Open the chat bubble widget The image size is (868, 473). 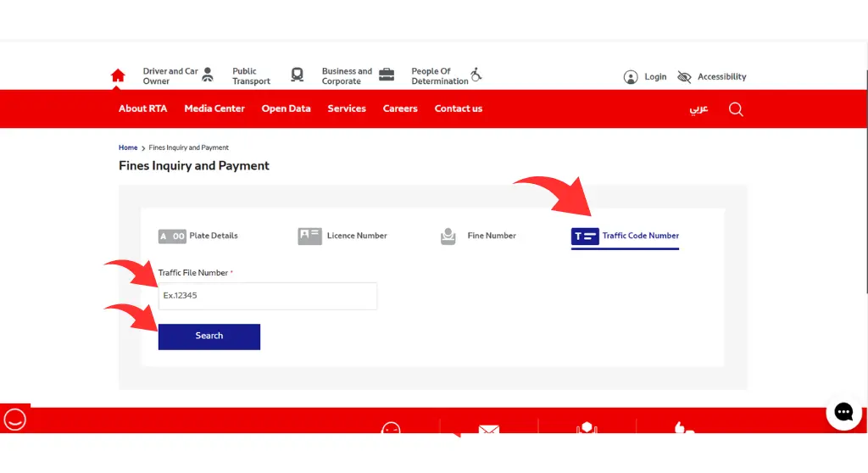coord(843,412)
